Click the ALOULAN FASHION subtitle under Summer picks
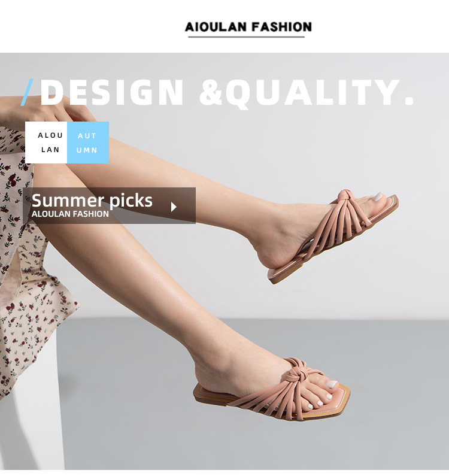449x476 pixels. click(70, 214)
